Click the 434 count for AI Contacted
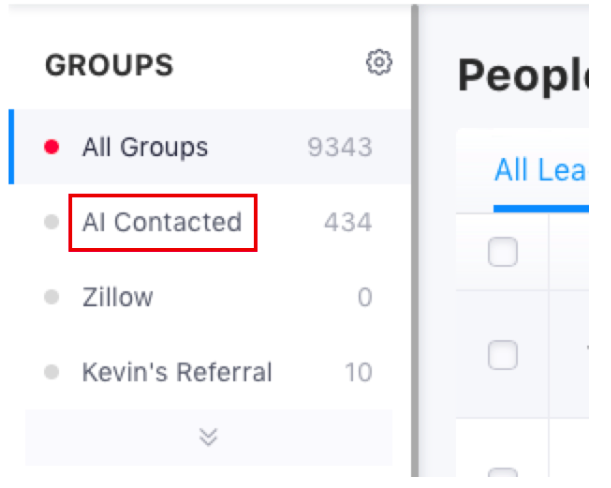Screen dimensions: 611x488 click(348, 222)
